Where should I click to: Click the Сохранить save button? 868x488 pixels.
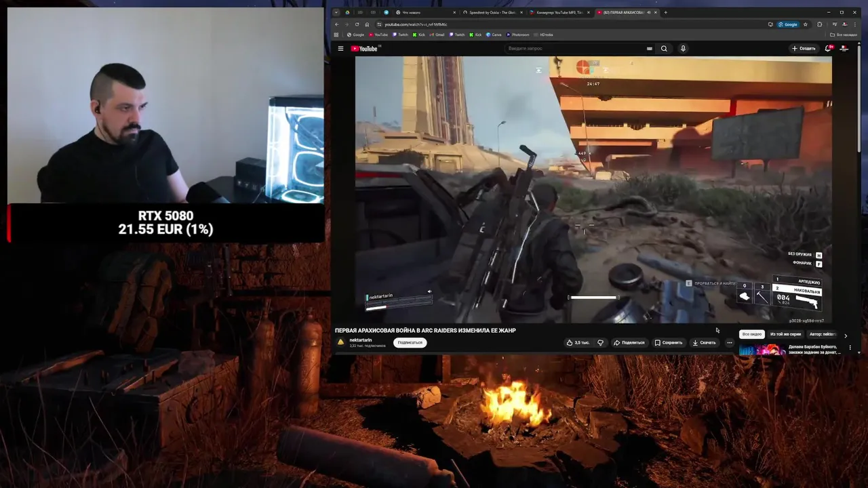[669, 342]
